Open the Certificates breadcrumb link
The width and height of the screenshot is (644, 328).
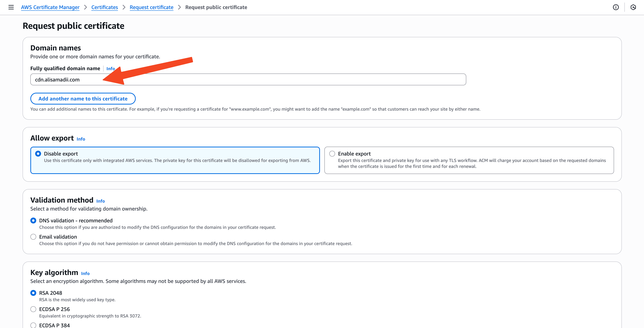pos(104,7)
